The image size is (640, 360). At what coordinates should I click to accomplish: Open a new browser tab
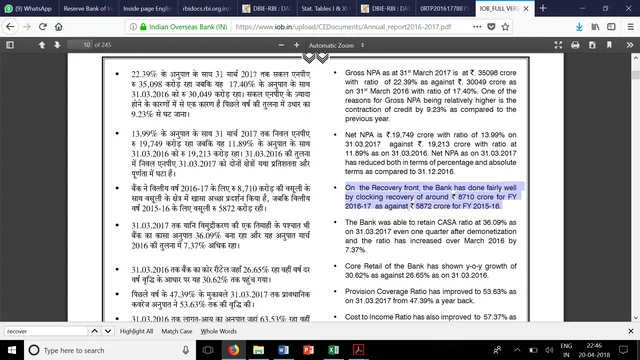(x=543, y=9)
